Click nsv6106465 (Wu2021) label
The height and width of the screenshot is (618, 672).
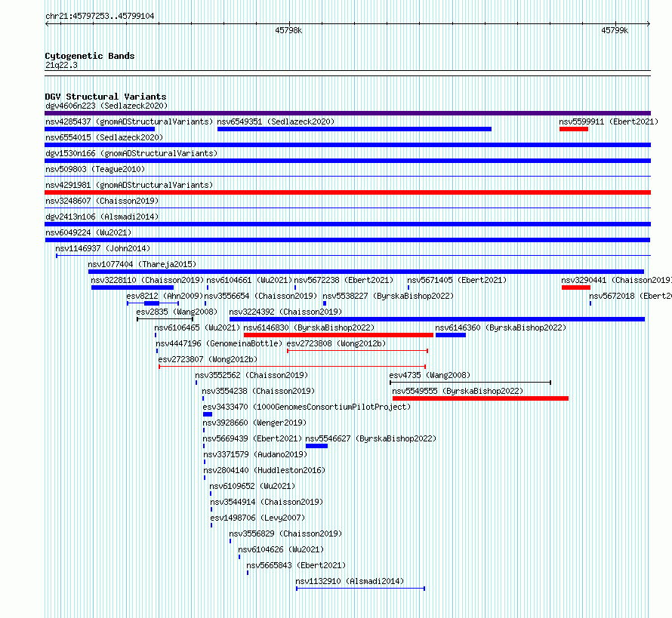click(197, 327)
